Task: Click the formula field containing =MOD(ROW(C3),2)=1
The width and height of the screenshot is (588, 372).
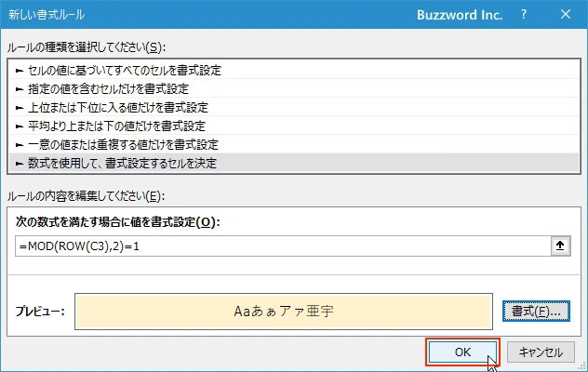Action: pyautogui.click(x=283, y=246)
